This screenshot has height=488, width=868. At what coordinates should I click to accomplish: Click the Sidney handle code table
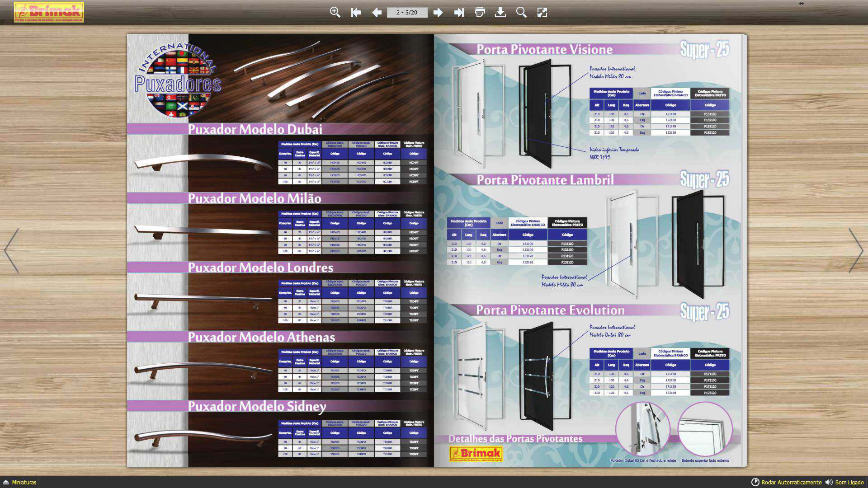[x=352, y=439]
